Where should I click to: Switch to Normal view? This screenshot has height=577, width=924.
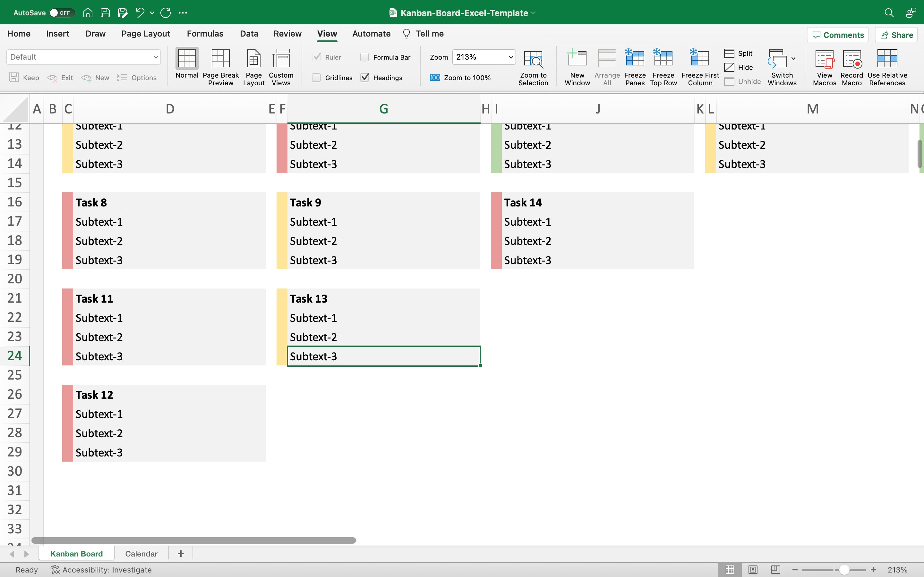pos(186,66)
